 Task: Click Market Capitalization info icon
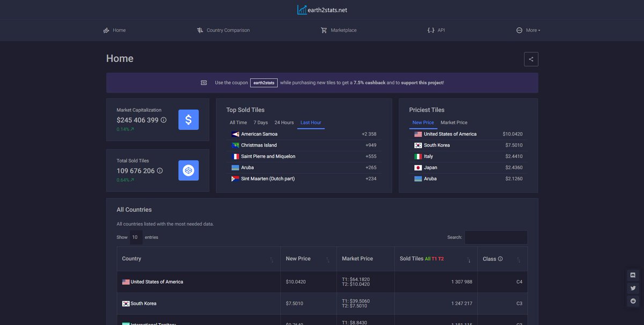point(164,120)
